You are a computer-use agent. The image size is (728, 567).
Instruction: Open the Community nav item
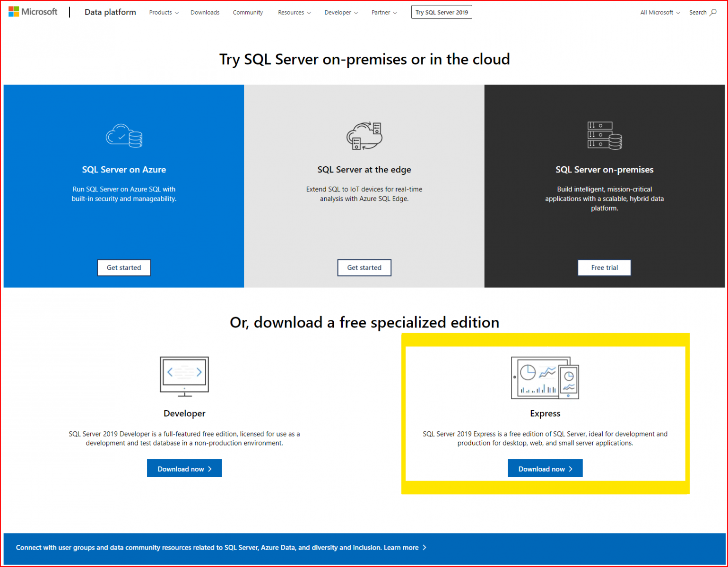coord(248,13)
